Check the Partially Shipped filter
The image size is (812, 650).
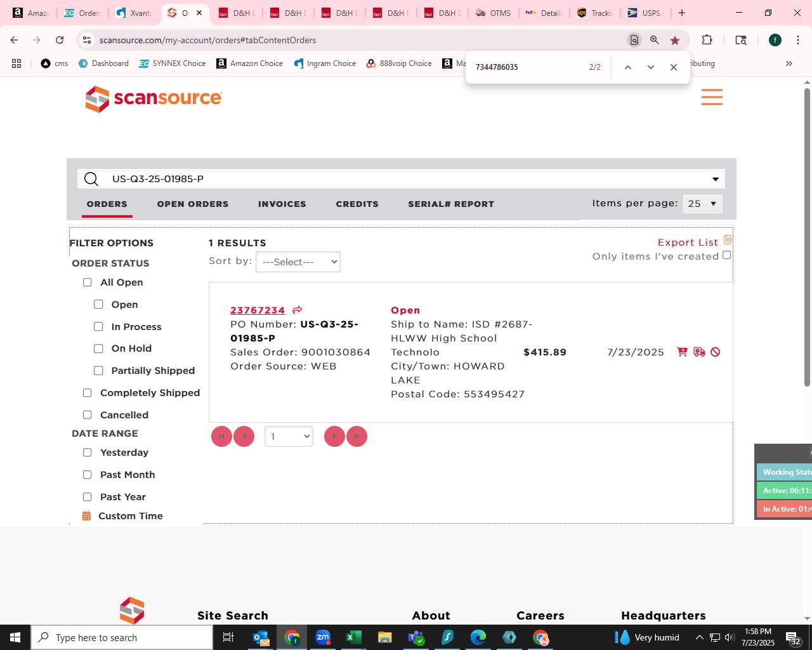[98, 371]
